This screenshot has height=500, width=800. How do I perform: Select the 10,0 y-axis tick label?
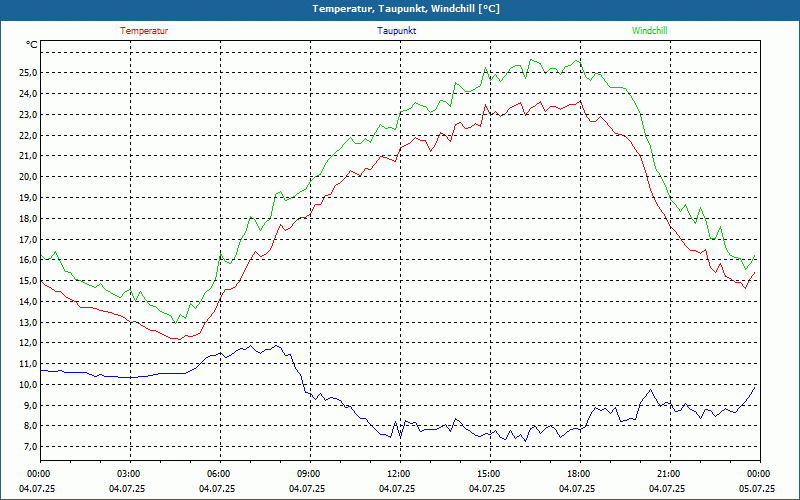(x=27, y=385)
